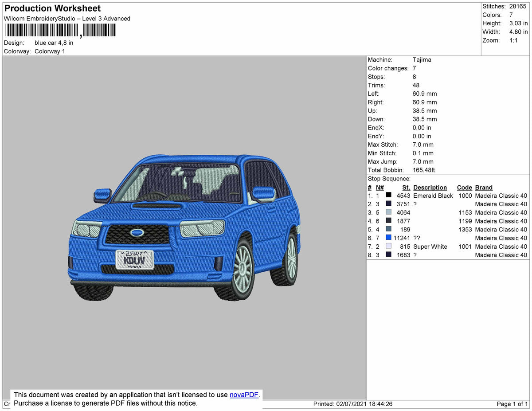Select the steel blue swatch with 189 stitches
Viewport: 532px width, 411px height.
(388, 229)
